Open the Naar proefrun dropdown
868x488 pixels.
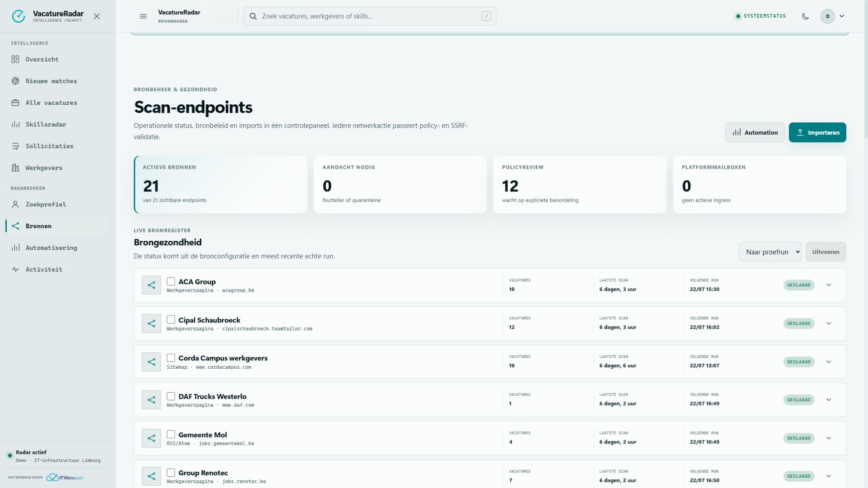click(x=770, y=252)
